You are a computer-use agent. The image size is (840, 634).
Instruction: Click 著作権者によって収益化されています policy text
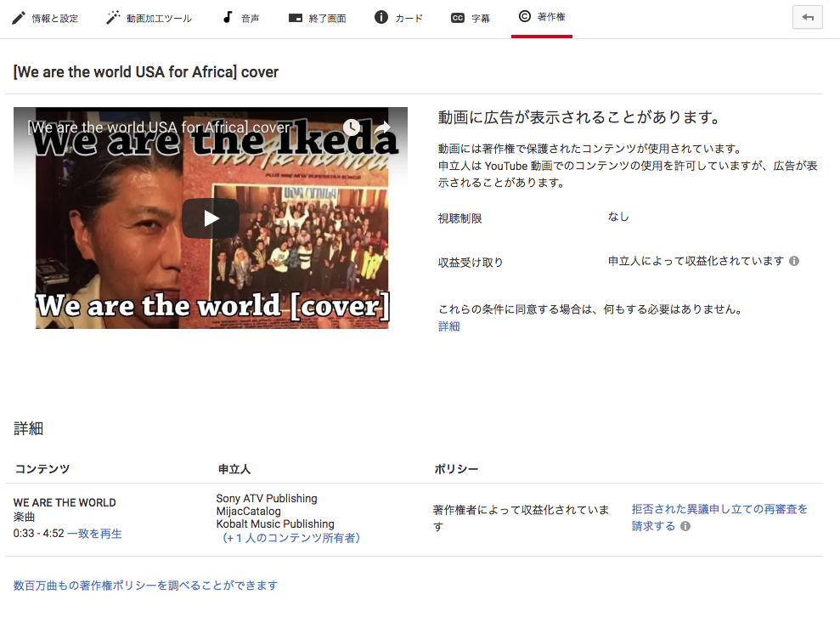pyautogui.click(x=521, y=518)
